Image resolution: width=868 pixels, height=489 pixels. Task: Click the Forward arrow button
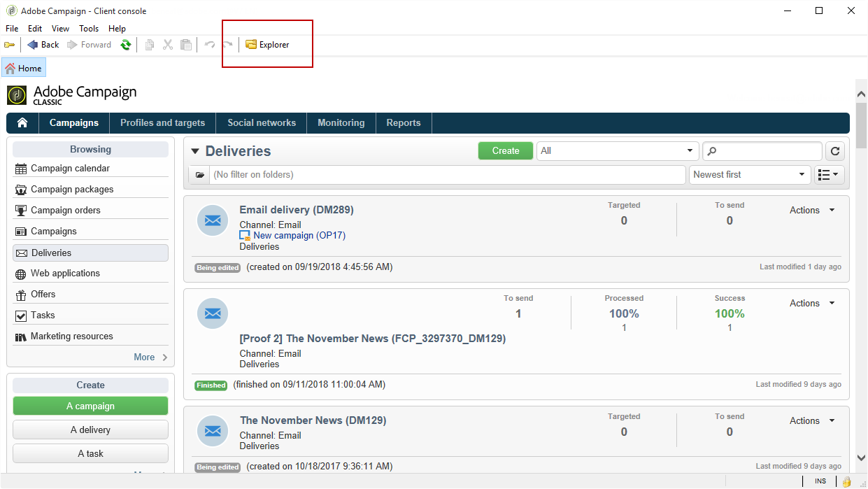tap(90, 45)
